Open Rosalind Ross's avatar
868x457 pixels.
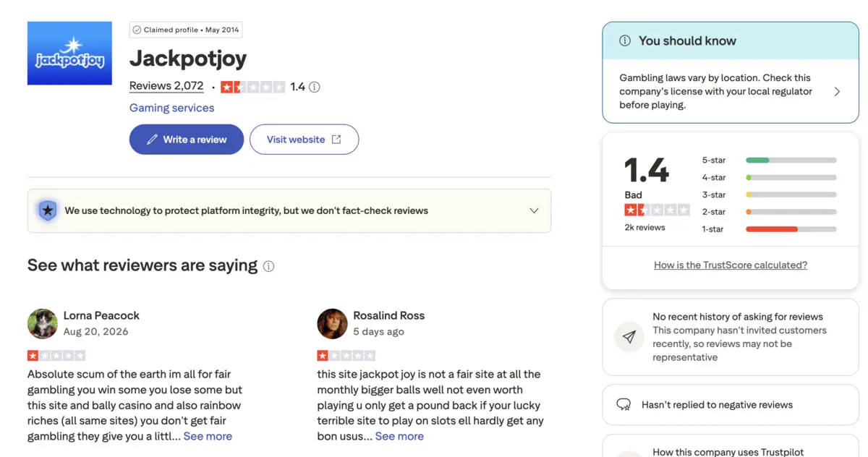click(x=332, y=324)
